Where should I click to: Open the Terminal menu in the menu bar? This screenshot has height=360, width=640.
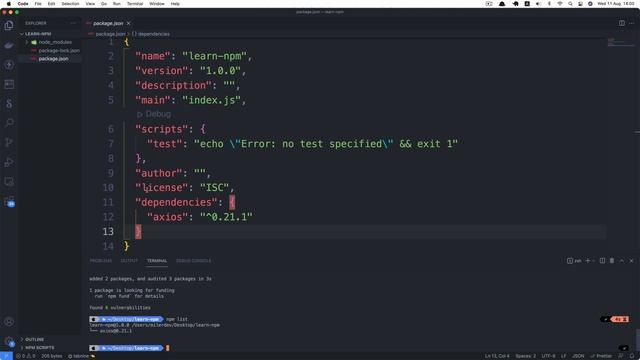[x=135, y=4]
